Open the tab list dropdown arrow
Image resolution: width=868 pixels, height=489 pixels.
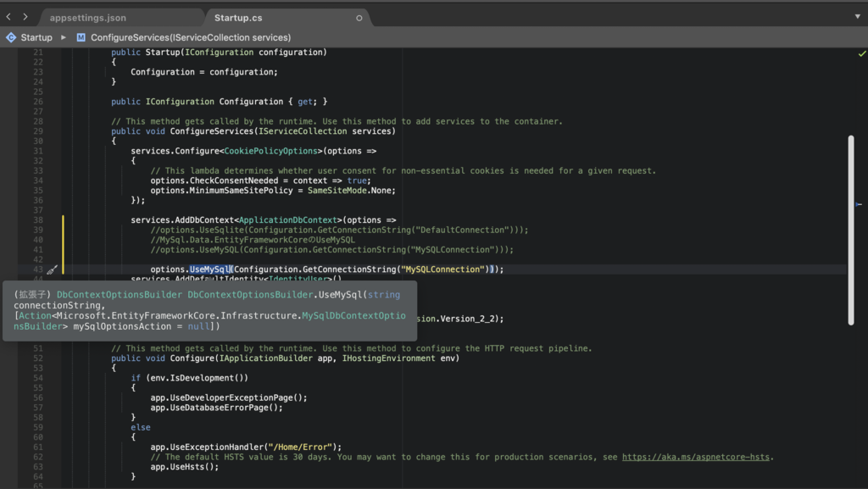(x=858, y=17)
